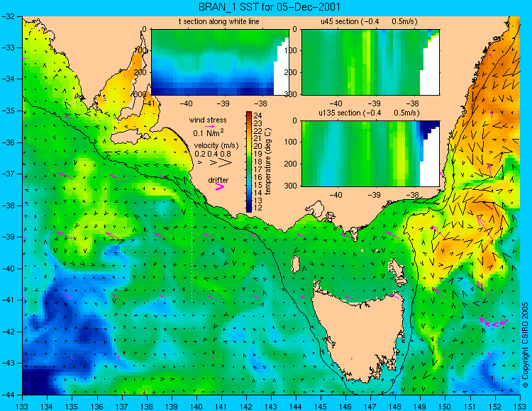Click the '0.2 0.4 0.8' velocity scale values
Viewport: 532px width, 411px height.
213,154
